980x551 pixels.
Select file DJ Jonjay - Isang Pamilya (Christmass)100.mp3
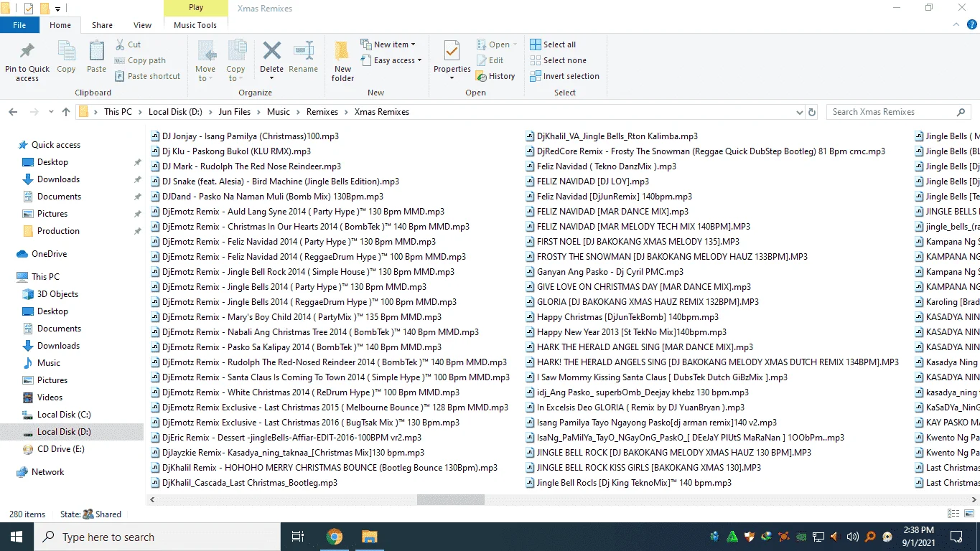(245, 136)
